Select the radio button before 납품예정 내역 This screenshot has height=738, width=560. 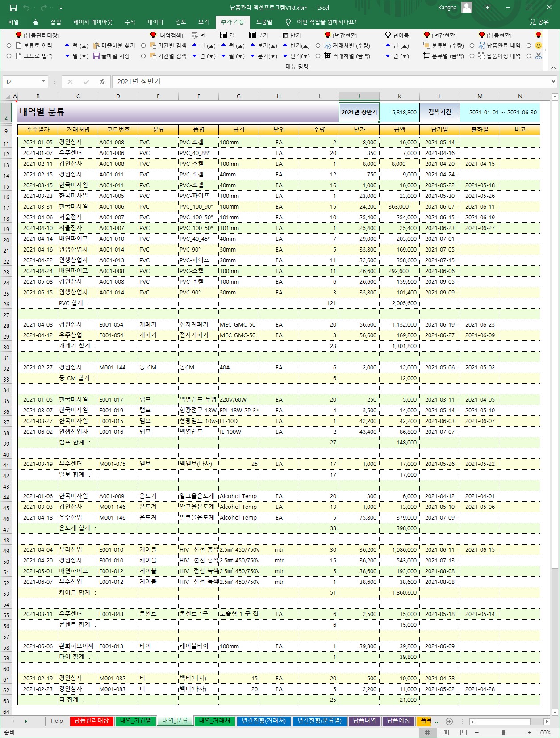click(x=472, y=56)
